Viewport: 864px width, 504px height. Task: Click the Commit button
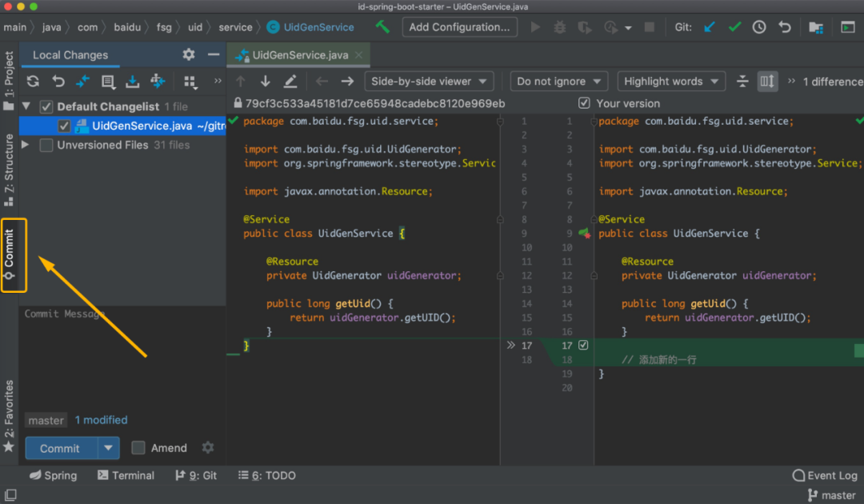point(60,448)
